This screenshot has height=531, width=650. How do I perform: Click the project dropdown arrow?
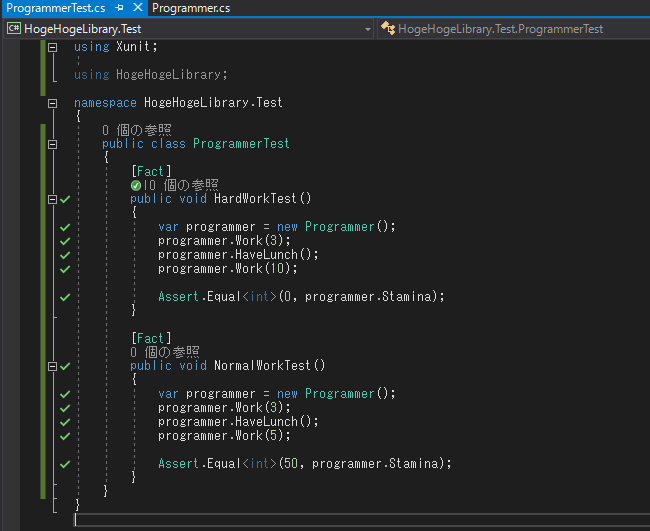(x=367, y=29)
